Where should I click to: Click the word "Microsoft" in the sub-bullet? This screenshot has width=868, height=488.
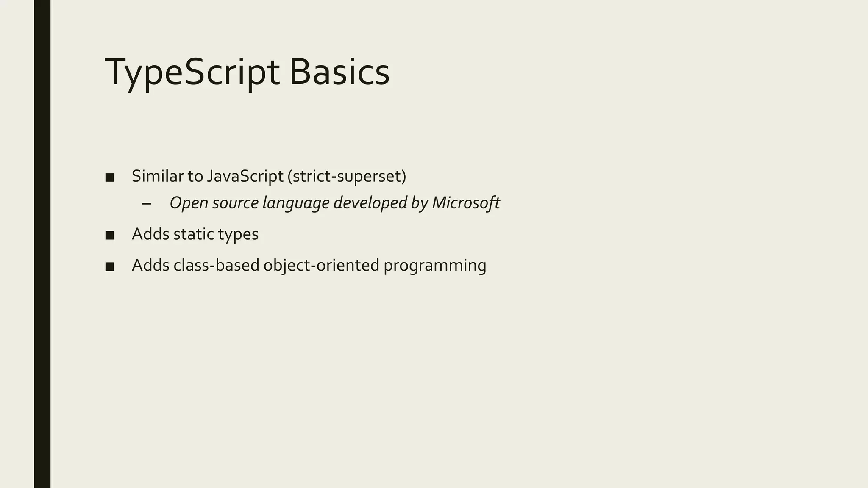click(x=466, y=203)
